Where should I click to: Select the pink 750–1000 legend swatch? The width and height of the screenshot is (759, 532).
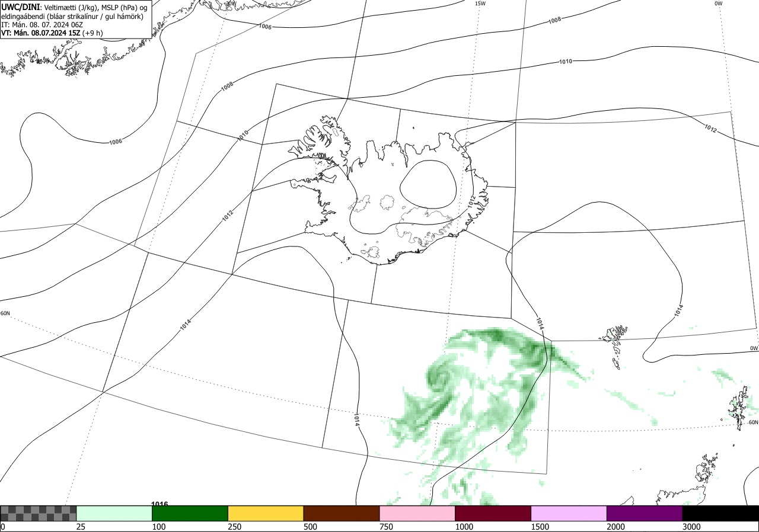[x=417, y=513]
